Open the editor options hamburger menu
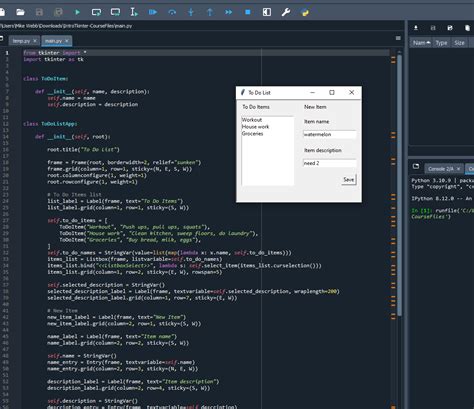Screen dimensions: 474x409 coord(398,38)
